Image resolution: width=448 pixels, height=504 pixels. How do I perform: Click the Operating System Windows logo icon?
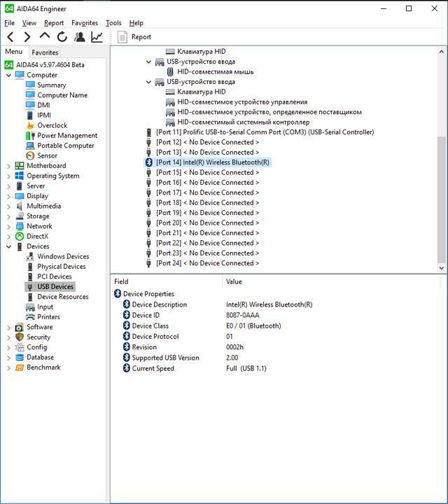pos(20,176)
